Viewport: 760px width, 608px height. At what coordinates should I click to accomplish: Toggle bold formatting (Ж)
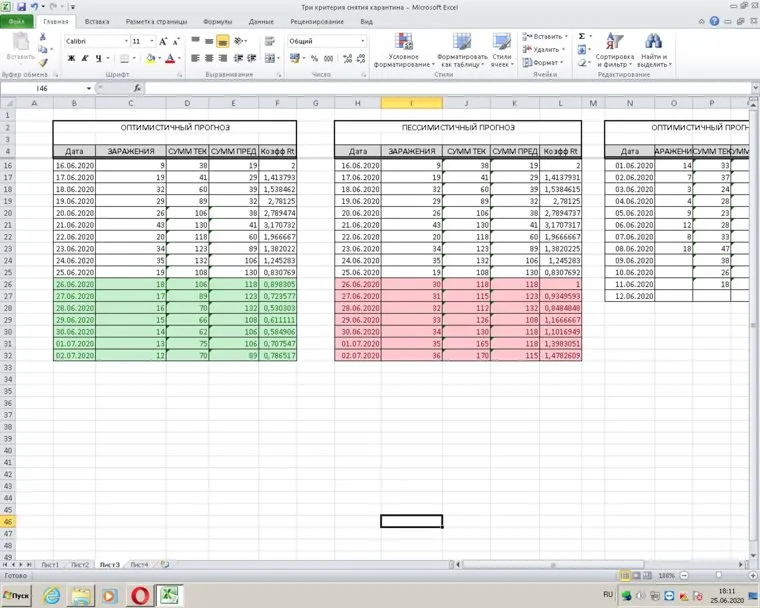coord(70,59)
